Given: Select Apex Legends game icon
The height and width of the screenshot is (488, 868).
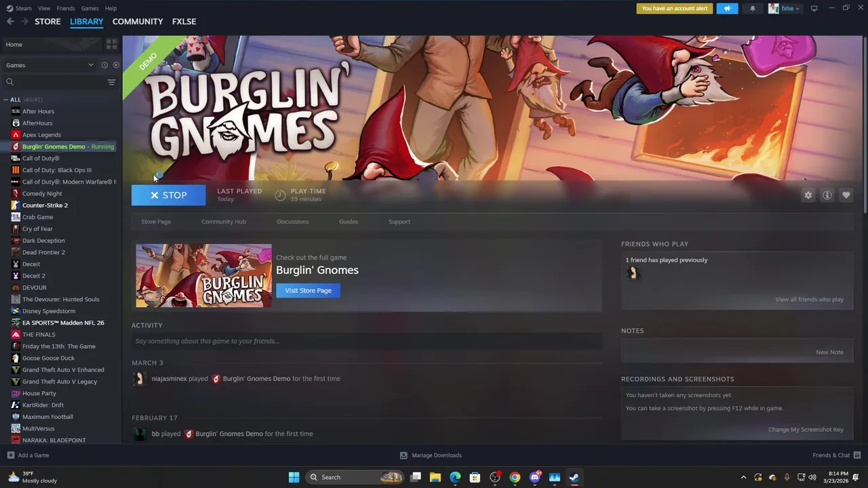Looking at the screenshot, I should pos(16,135).
